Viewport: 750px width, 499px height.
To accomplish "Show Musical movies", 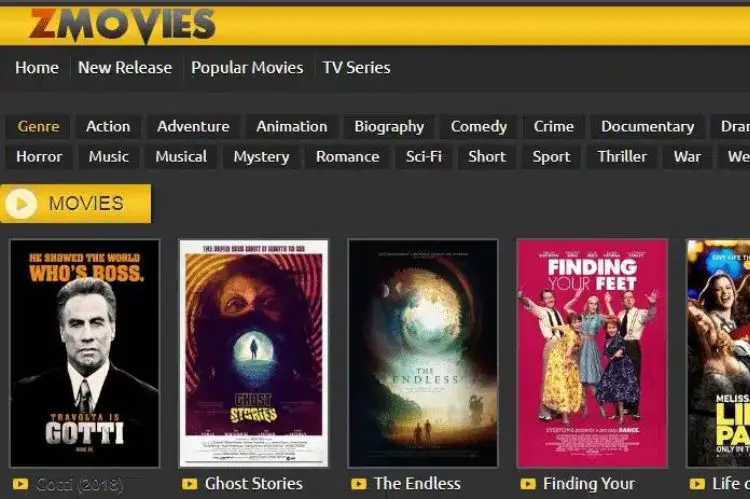I will click(181, 156).
